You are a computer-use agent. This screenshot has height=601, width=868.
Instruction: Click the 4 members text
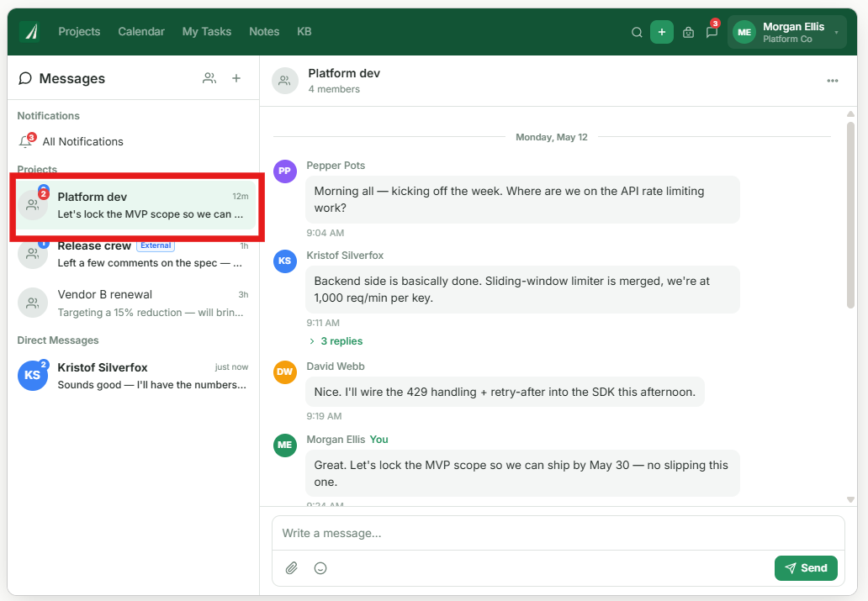[x=334, y=89]
